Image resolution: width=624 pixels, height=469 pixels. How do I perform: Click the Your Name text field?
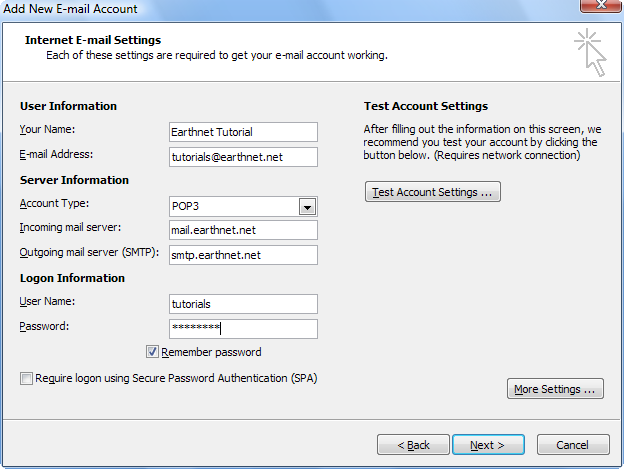[243, 132]
